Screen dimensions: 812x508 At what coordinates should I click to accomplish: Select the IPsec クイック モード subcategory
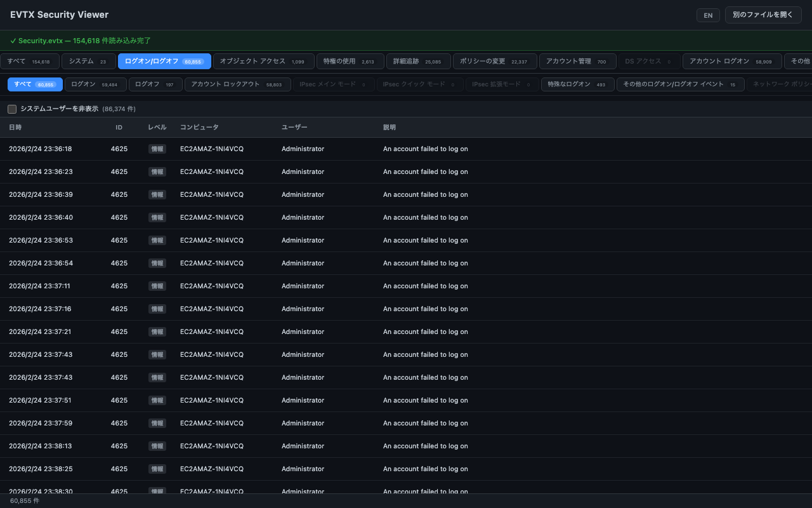(x=420, y=84)
